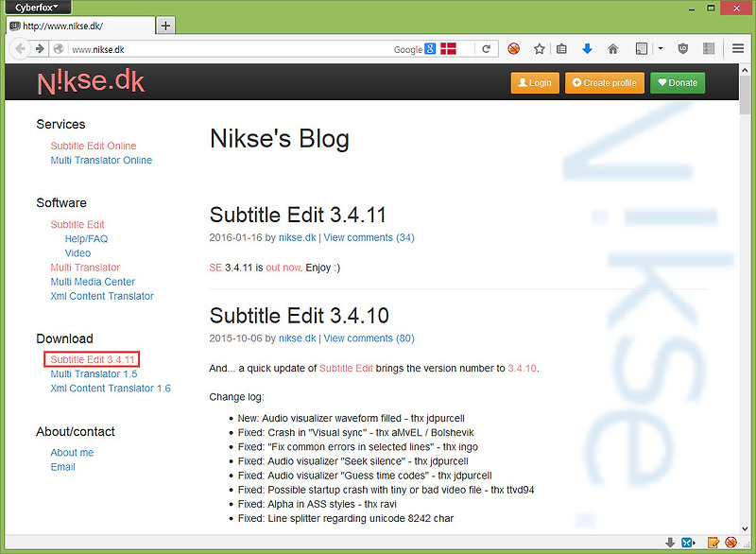The image size is (756, 554).
Task: Click the vertical scrollbar down arrow
Action: [745, 528]
